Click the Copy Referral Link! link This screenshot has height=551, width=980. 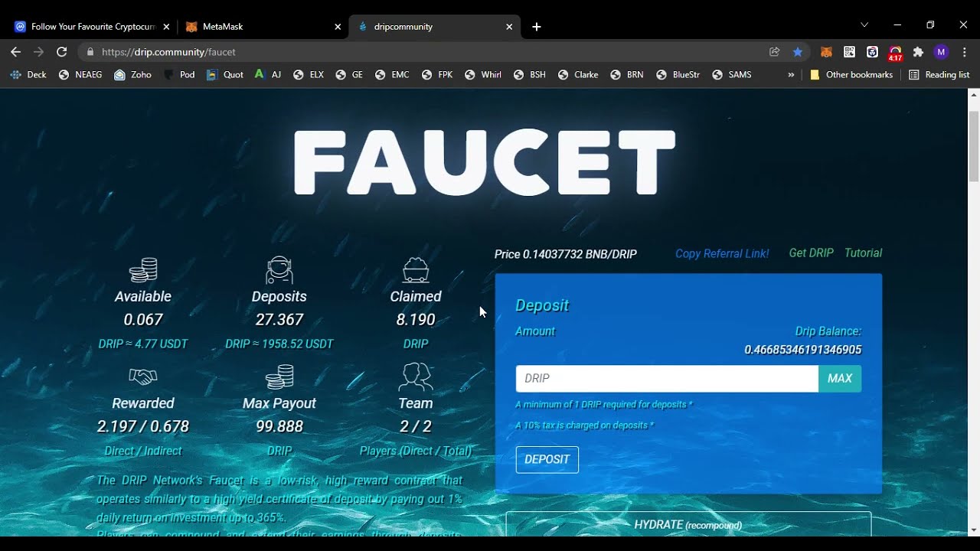pyautogui.click(x=722, y=253)
